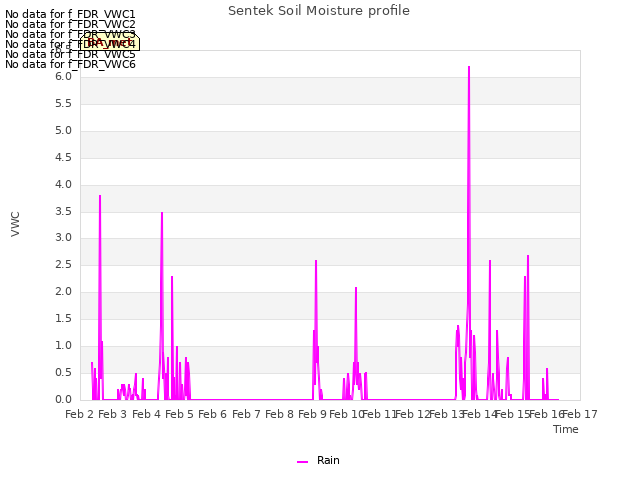
Task: Click the Feb 8 x-axis tick label
Action: coord(279,414)
